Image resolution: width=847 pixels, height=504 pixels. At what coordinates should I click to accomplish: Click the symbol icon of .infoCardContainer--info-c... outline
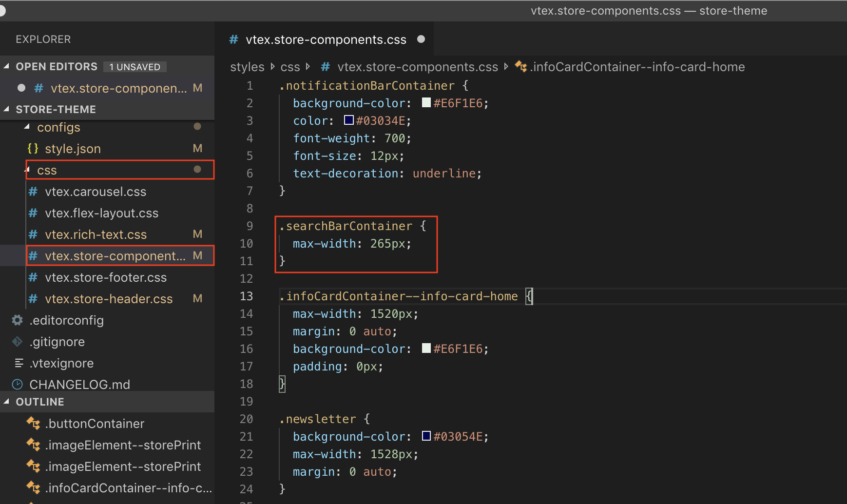tap(33, 487)
